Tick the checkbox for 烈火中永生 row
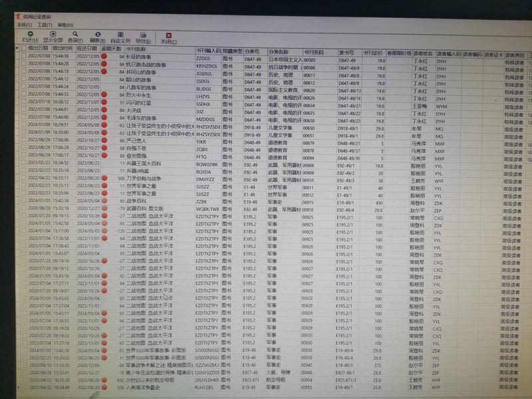The image size is (532, 399). pos(24,94)
